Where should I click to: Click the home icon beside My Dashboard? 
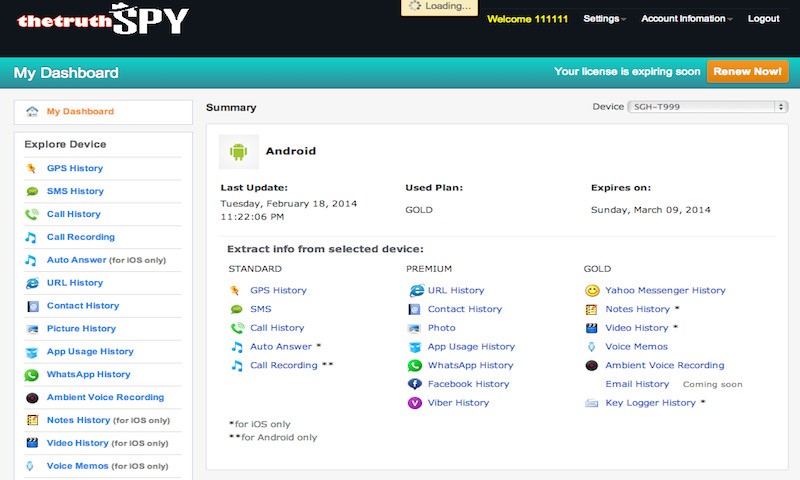click(32, 112)
